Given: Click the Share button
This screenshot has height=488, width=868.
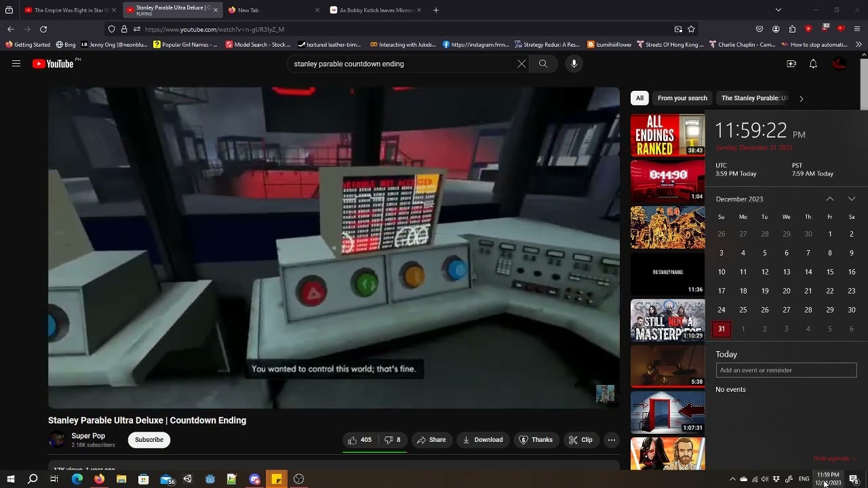Looking at the screenshot, I should [431, 440].
